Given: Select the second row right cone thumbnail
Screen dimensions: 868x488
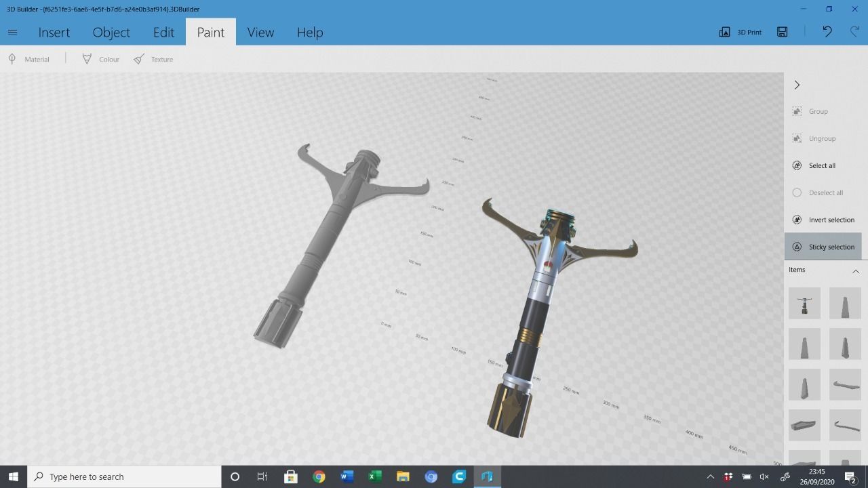Looking at the screenshot, I should 845,344.
